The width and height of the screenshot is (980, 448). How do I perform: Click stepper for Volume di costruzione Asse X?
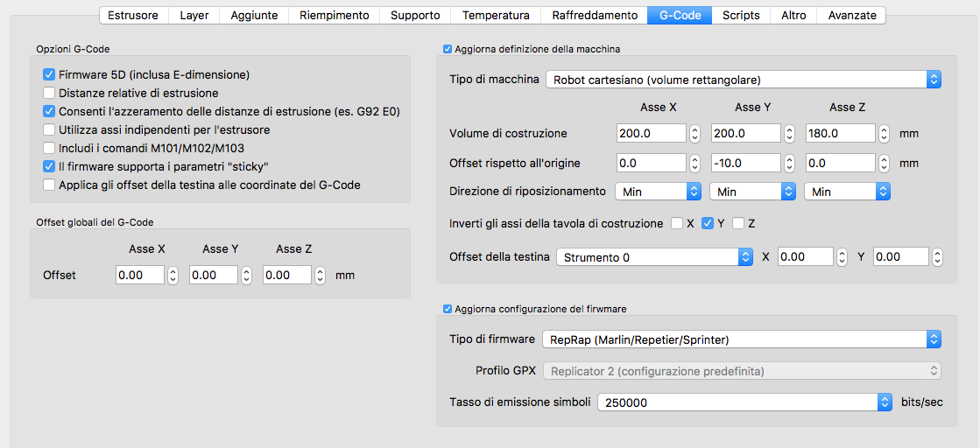[694, 134]
